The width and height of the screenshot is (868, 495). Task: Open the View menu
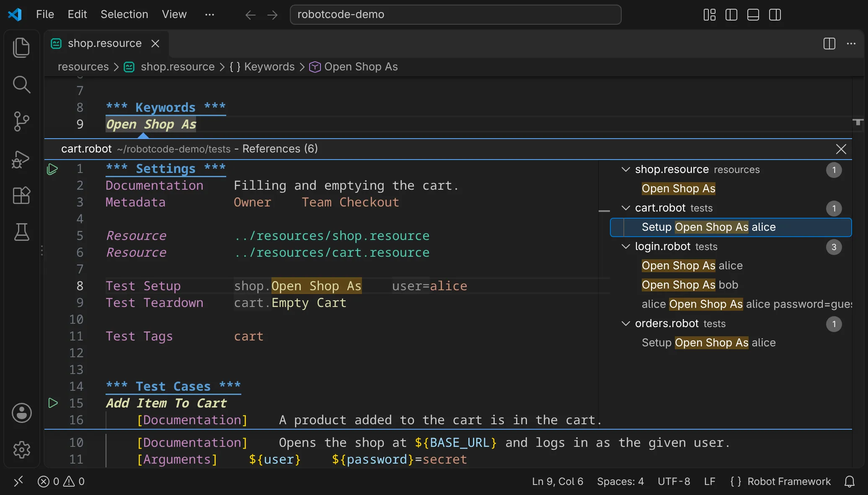174,15
